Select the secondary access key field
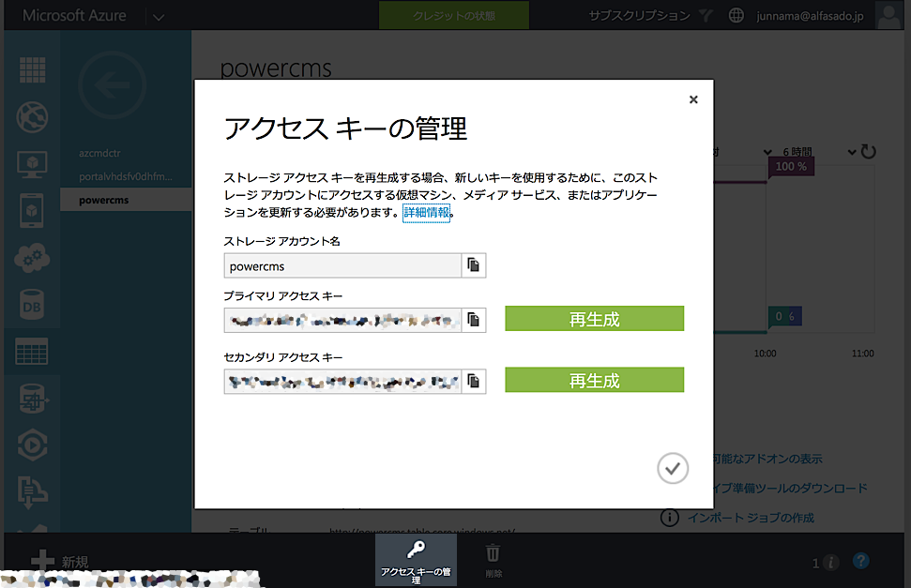Viewport: 911px width, 588px height. [x=342, y=381]
